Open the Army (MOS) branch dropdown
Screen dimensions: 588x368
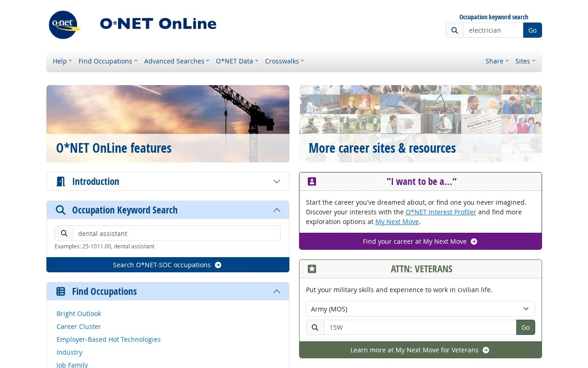coord(420,309)
